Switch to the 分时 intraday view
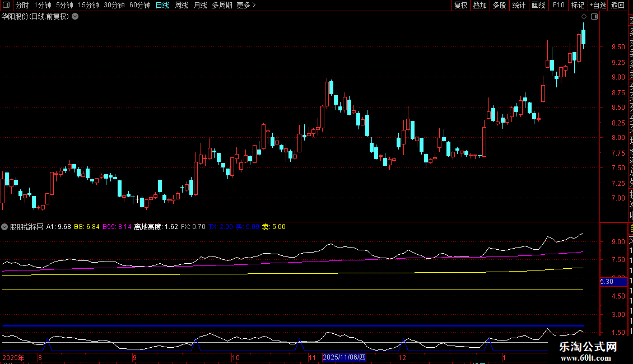Image resolution: width=633 pixels, height=364 pixels. click(x=22, y=5)
